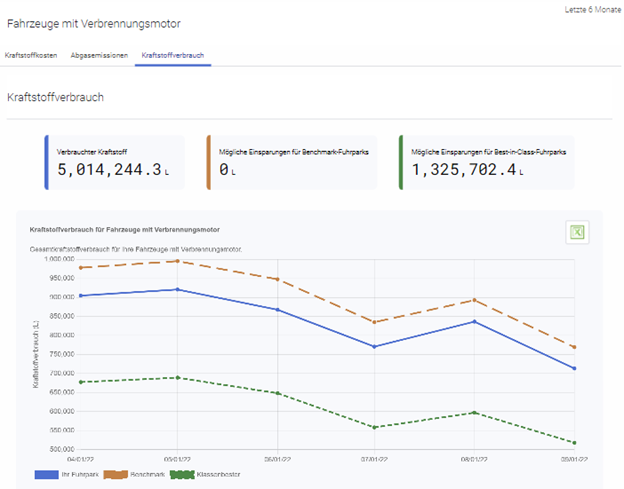Open the Abgasemissionen tab
This screenshot has height=489, width=624.
tap(99, 56)
